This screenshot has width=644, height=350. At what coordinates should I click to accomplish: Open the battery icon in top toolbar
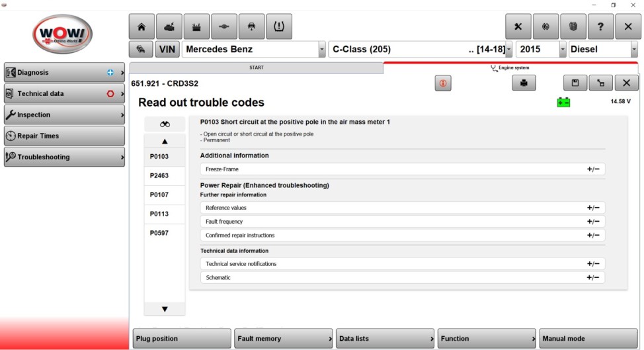197,26
